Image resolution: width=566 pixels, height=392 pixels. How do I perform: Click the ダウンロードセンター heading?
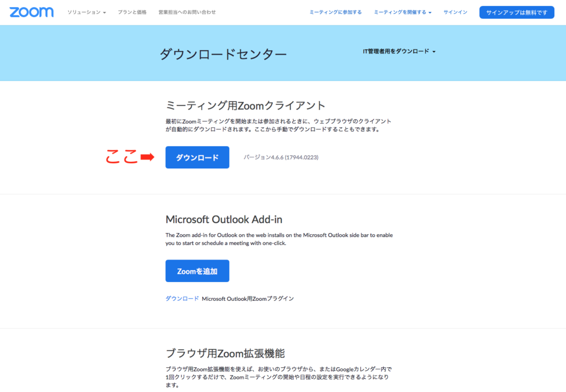click(x=223, y=55)
